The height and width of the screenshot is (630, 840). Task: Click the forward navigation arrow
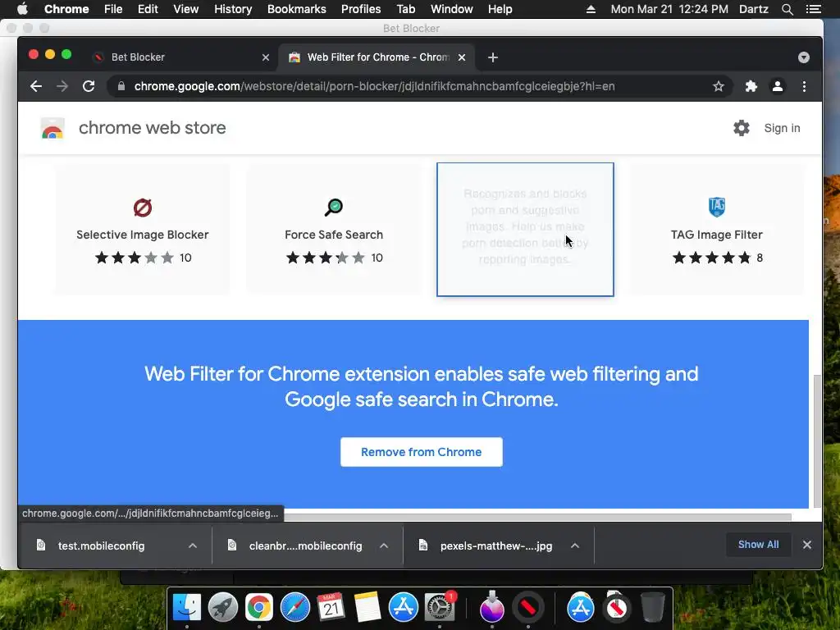pyautogui.click(x=62, y=86)
